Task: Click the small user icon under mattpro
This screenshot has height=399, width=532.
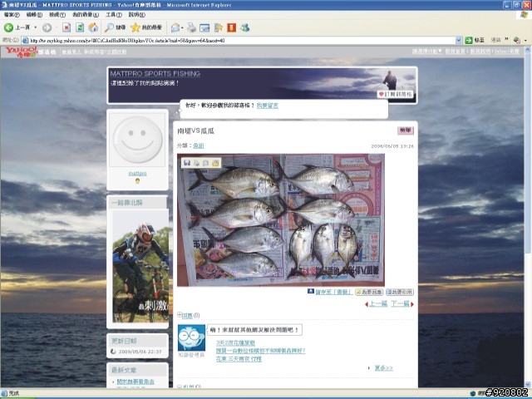Action: pos(137,181)
